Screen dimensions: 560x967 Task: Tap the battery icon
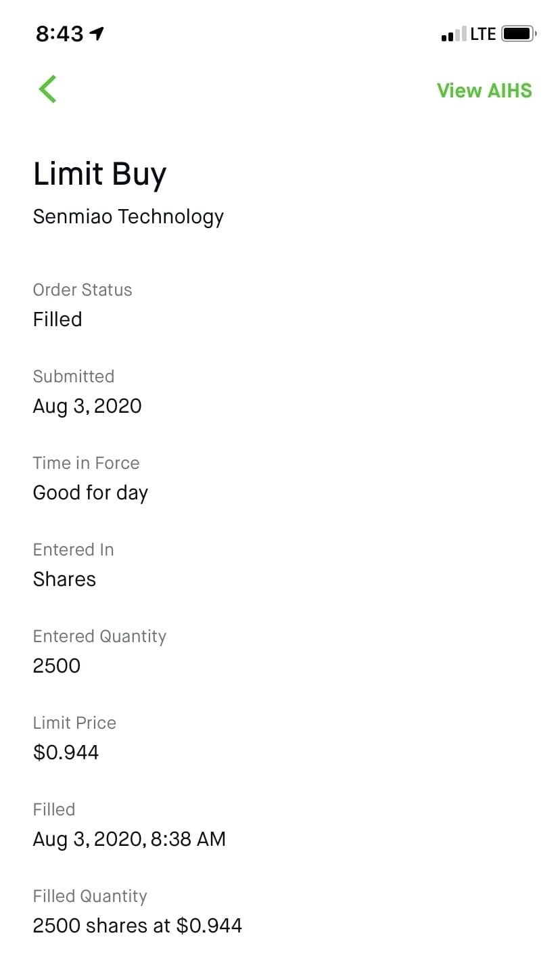(x=518, y=33)
